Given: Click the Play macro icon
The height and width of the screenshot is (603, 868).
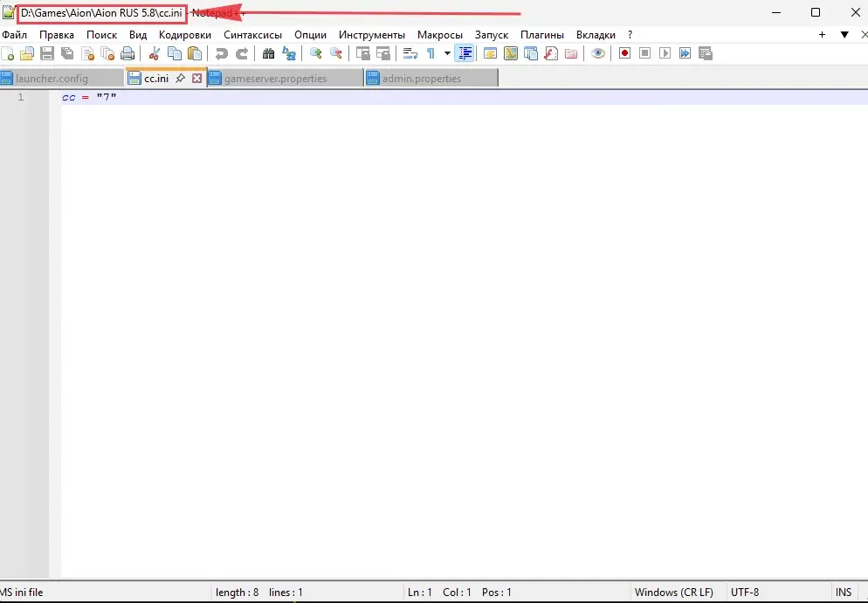Looking at the screenshot, I should click(665, 54).
